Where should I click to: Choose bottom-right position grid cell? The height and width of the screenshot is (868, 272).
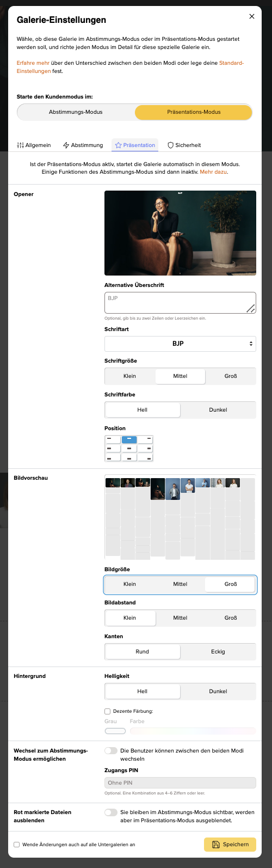[x=145, y=458]
